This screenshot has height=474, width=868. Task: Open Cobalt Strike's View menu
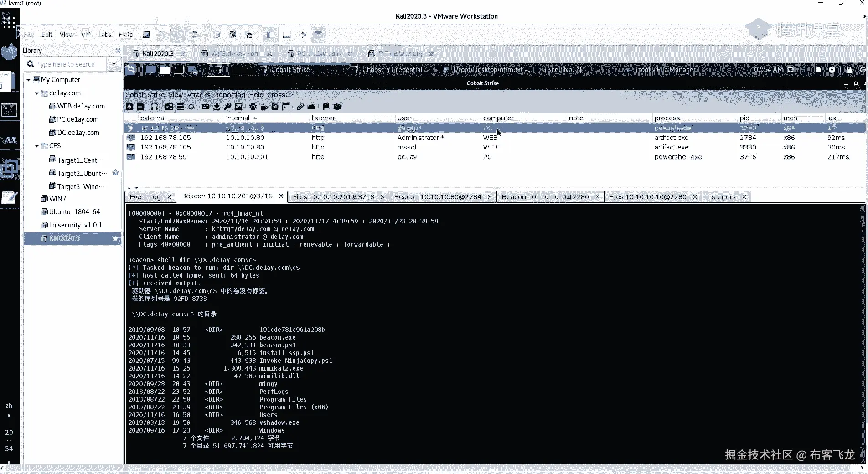pyautogui.click(x=176, y=95)
